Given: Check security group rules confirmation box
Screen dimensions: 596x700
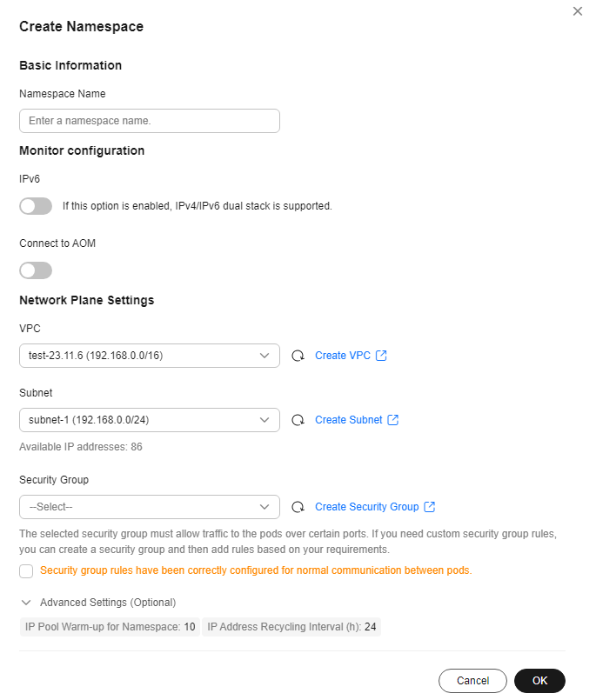Looking at the screenshot, I should (26, 571).
